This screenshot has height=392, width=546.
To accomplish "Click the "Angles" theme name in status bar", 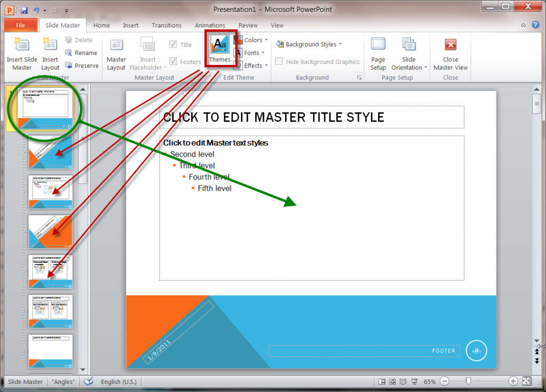I will tap(63, 381).
